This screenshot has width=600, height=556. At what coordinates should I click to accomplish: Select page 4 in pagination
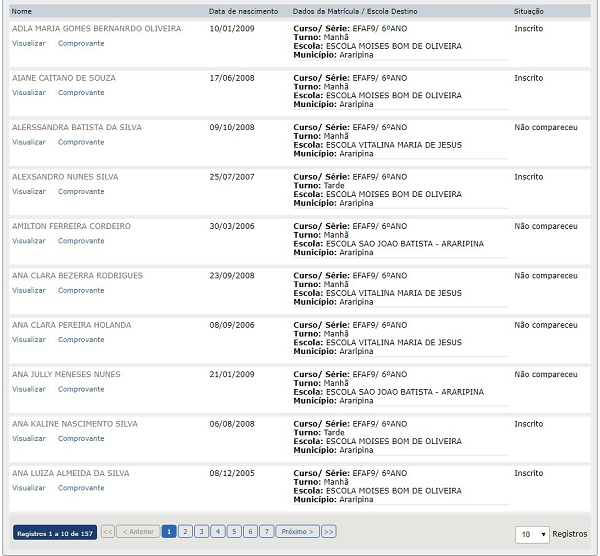point(217,532)
